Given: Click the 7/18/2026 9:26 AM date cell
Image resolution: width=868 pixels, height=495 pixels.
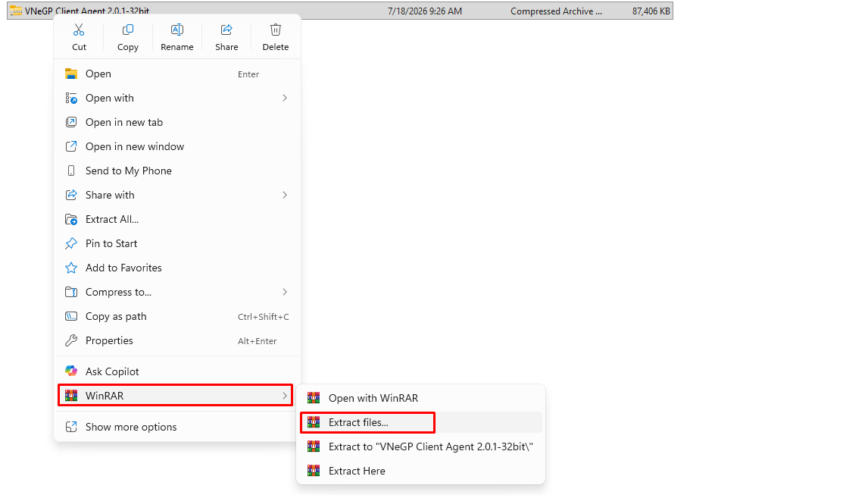Looking at the screenshot, I should (x=425, y=11).
